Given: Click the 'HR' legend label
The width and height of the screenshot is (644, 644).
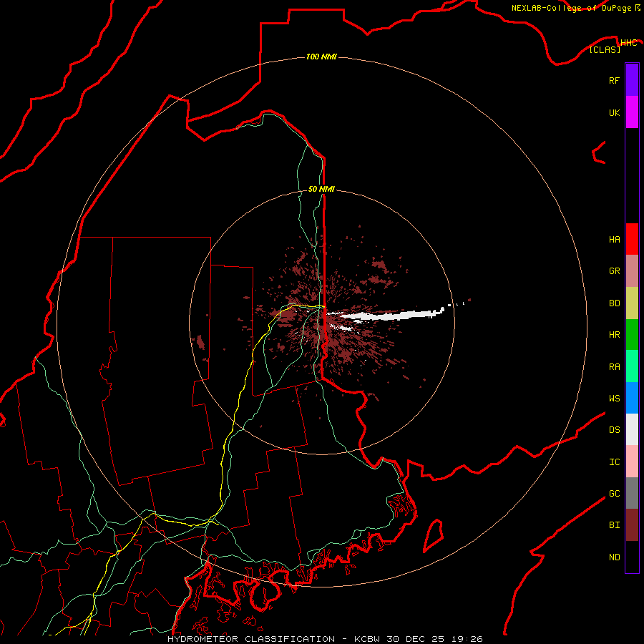Looking at the screenshot, I should click(614, 335).
